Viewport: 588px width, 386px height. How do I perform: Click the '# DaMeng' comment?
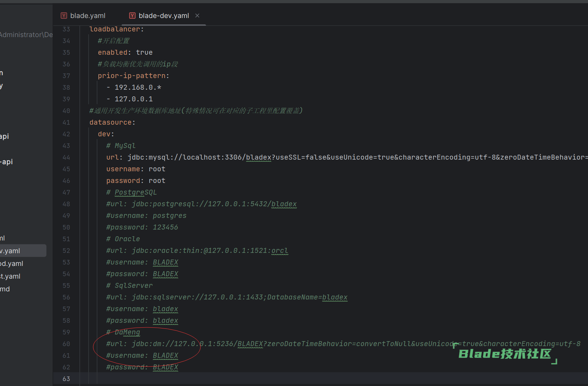tap(123, 332)
